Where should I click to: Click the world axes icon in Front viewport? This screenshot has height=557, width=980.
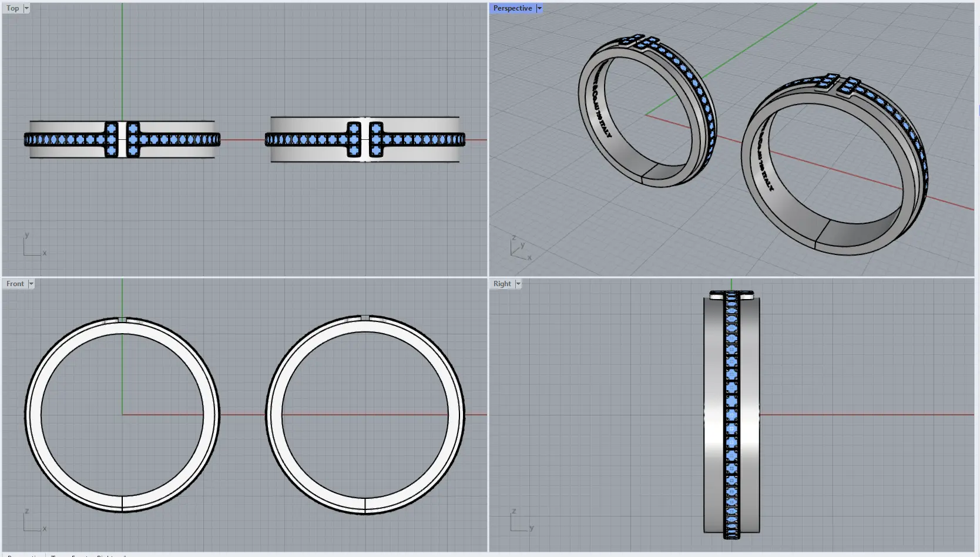click(x=32, y=522)
